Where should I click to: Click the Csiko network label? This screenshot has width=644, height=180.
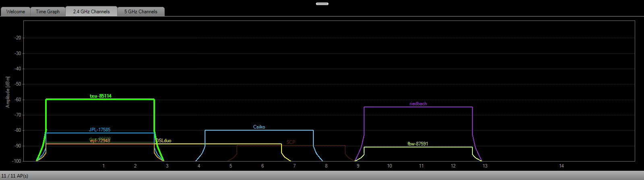click(x=259, y=127)
